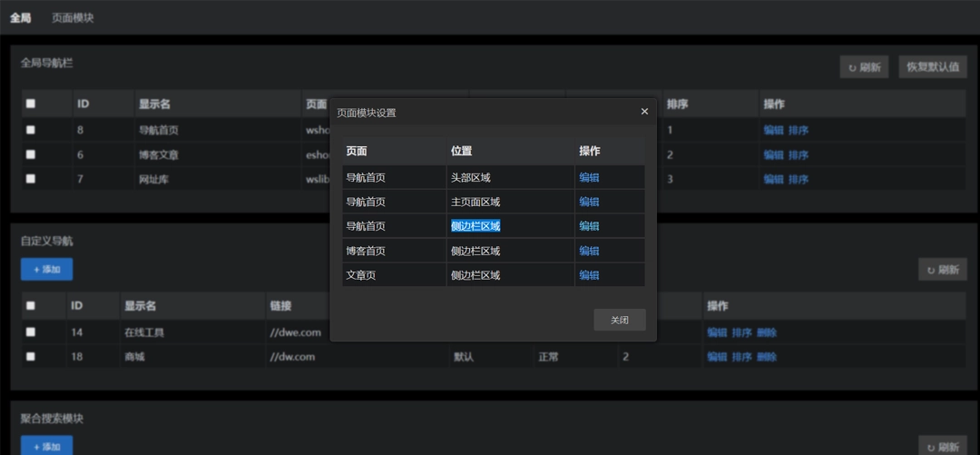
Task: Tick the checkbox for 网址库 row
Action: pyautogui.click(x=31, y=179)
